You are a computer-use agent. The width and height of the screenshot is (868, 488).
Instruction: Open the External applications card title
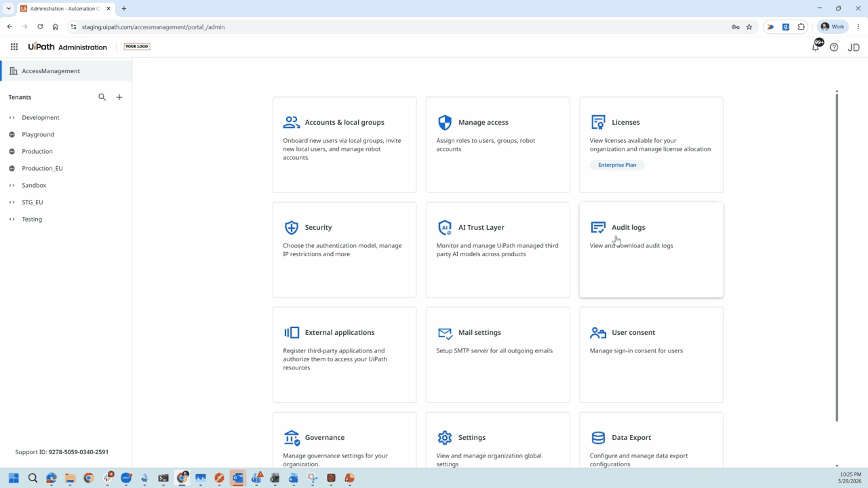point(340,332)
